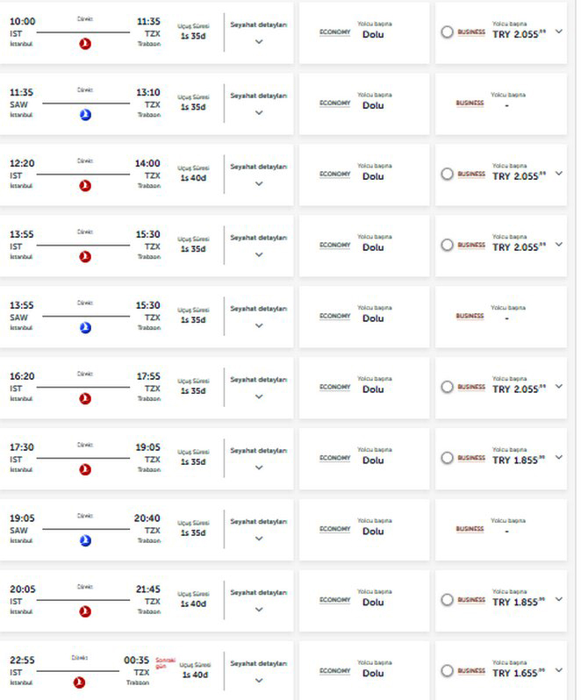Click Business card on 11:35 SAW flight

tap(497, 104)
